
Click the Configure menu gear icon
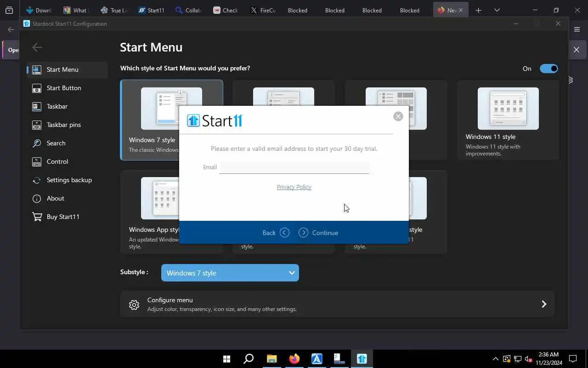click(134, 305)
